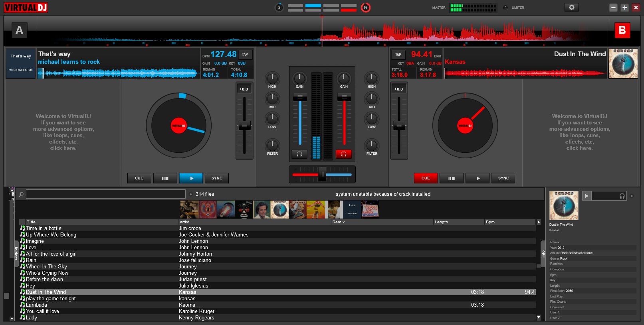Screen dimensions: 644x325
Task: Click right channel GAIN knob
Action: (344, 78)
